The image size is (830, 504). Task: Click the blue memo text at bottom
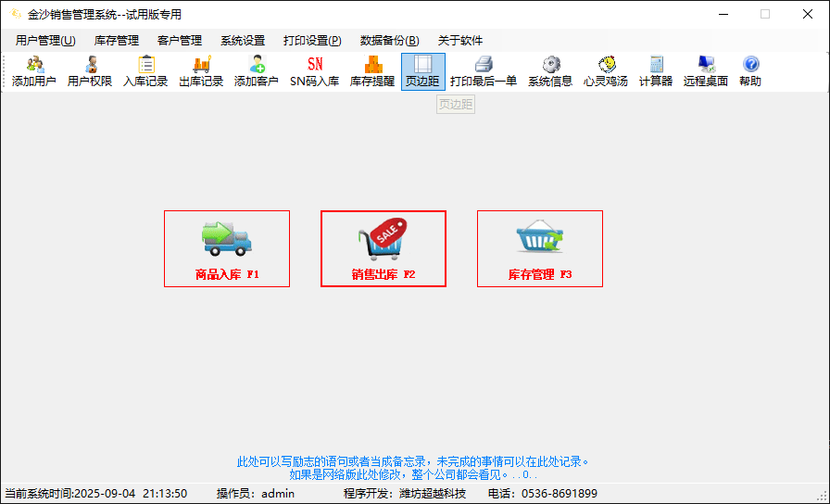point(413,467)
